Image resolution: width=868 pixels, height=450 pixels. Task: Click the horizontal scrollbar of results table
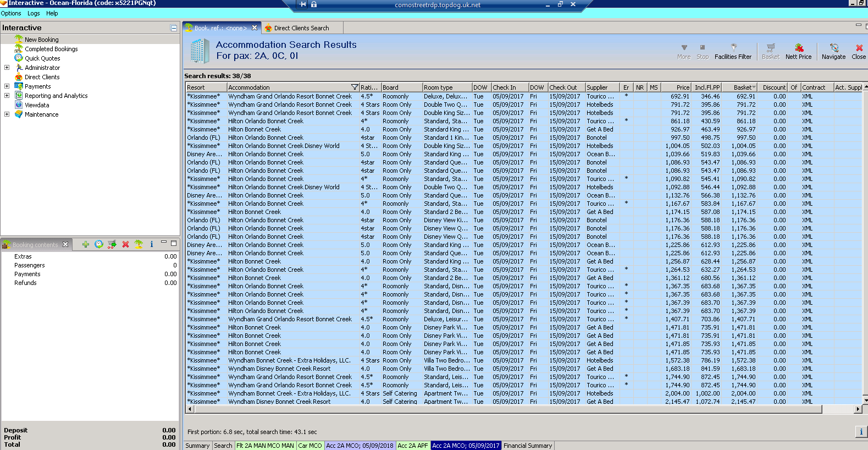point(507,409)
